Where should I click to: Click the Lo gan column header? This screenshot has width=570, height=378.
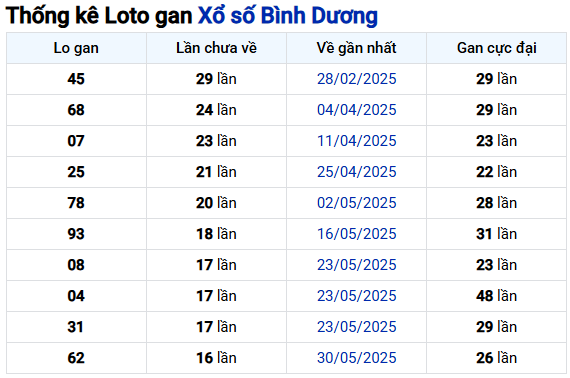76,48
